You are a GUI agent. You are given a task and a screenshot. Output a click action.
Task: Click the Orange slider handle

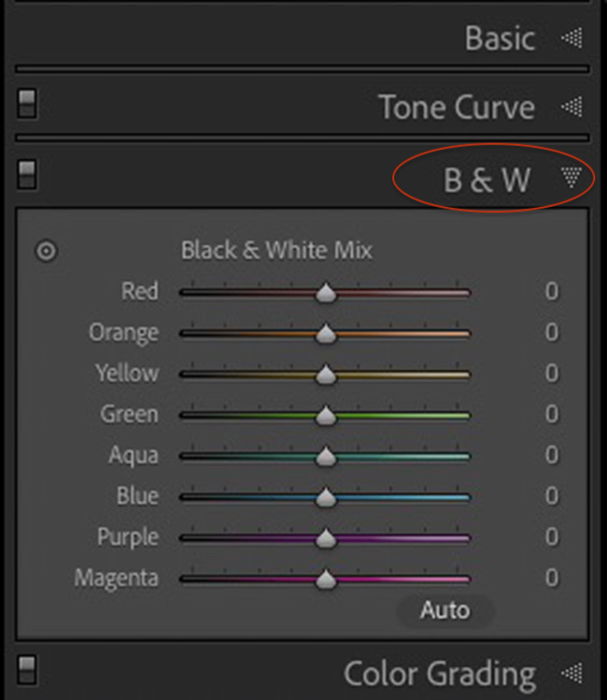[x=325, y=334]
